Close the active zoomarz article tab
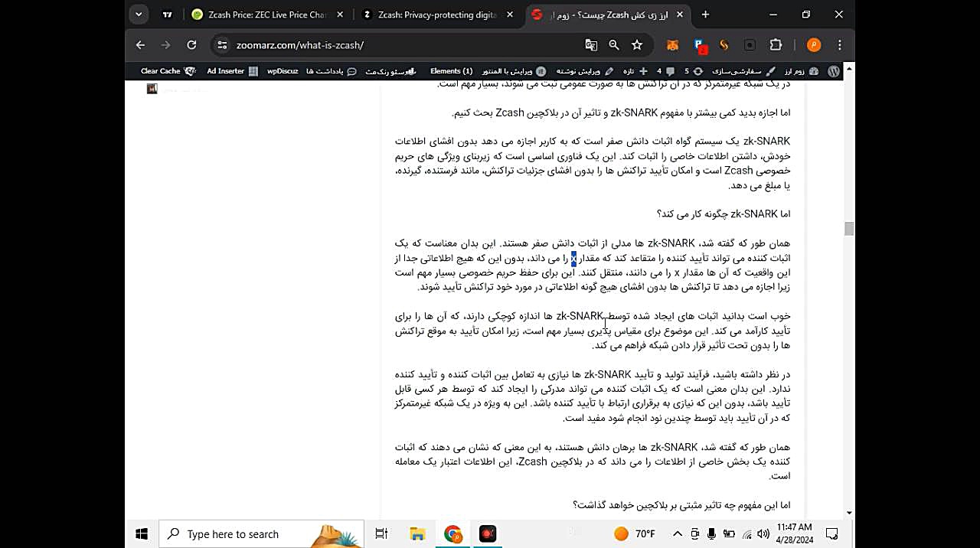The image size is (980, 548). point(681,15)
